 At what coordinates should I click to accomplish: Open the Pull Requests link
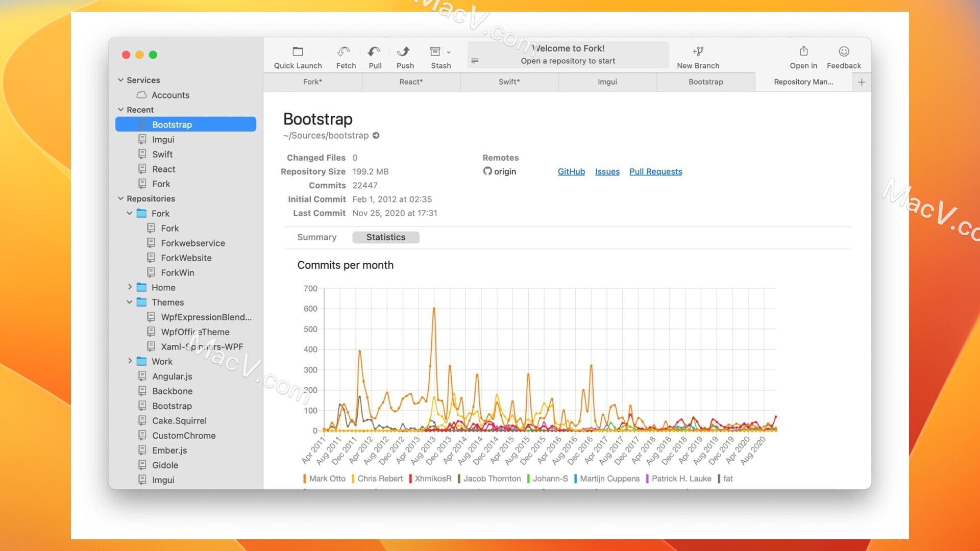point(655,171)
